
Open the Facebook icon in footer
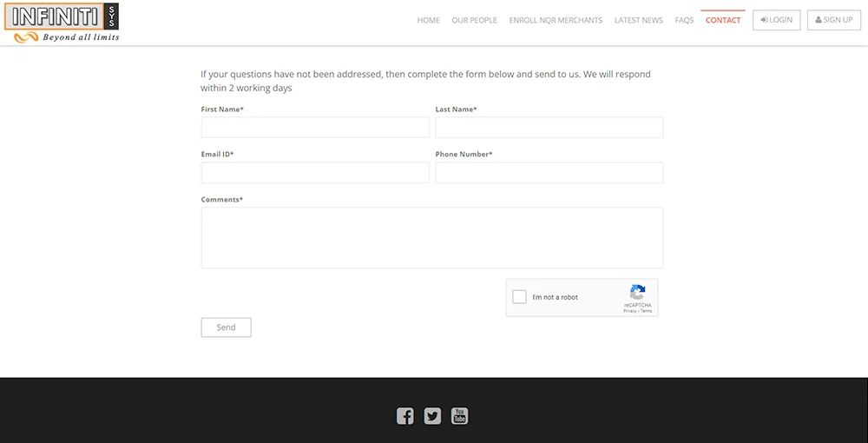coord(404,416)
